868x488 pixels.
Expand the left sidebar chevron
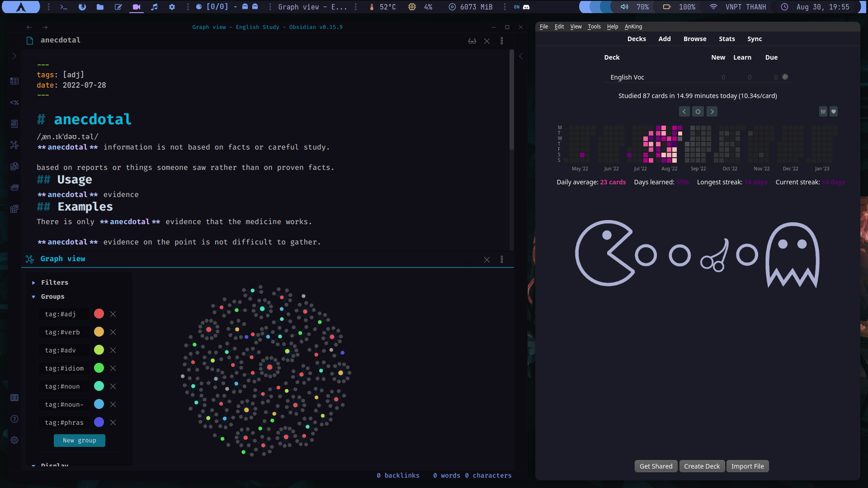pyautogui.click(x=14, y=56)
